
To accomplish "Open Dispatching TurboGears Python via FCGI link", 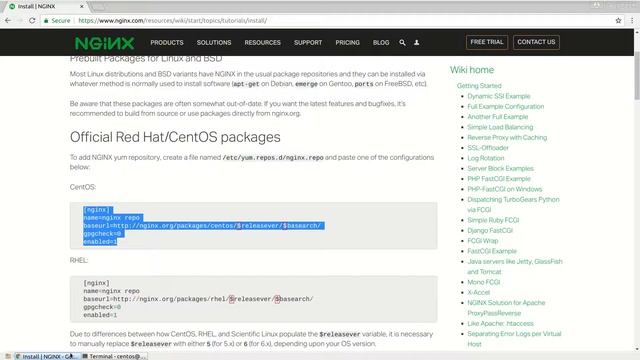I will [x=513, y=204].
